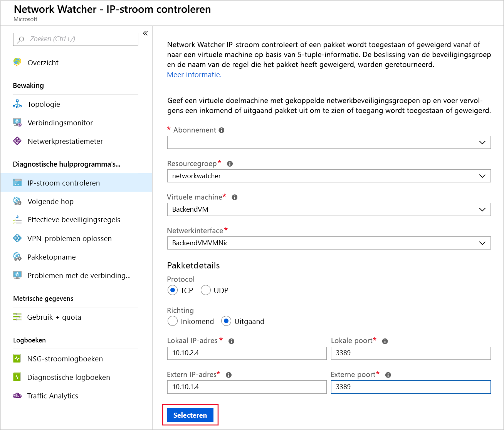Click the info icon next to Virtuele machine

[235, 197]
